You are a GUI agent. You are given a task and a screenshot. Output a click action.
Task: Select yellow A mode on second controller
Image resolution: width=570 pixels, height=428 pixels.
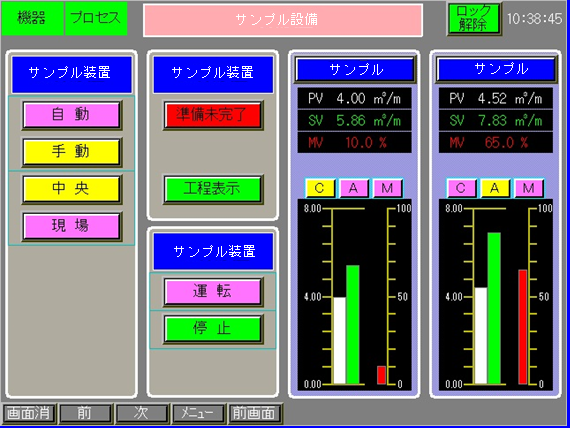[x=495, y=188]
